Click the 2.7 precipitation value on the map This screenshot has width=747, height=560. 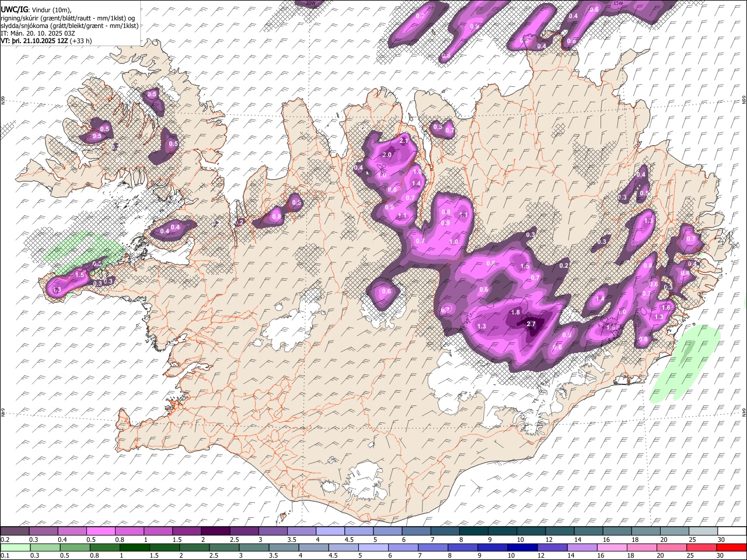(x=530, y=324)
